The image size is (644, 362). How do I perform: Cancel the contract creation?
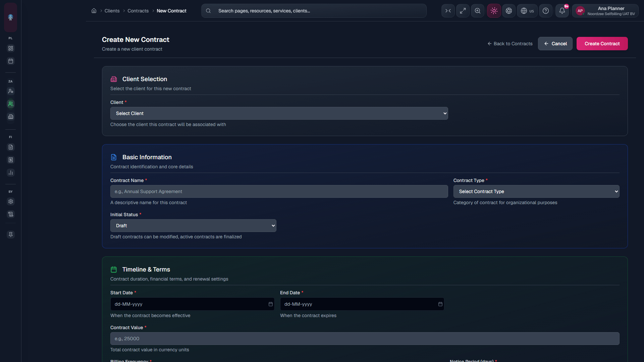(x=555, y=44)
